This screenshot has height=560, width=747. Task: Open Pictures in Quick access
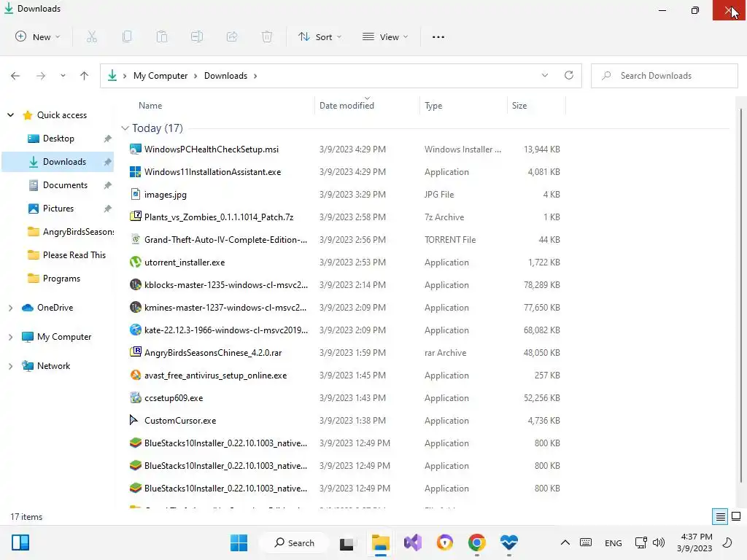pyautogui.click(x=58, y=208)
